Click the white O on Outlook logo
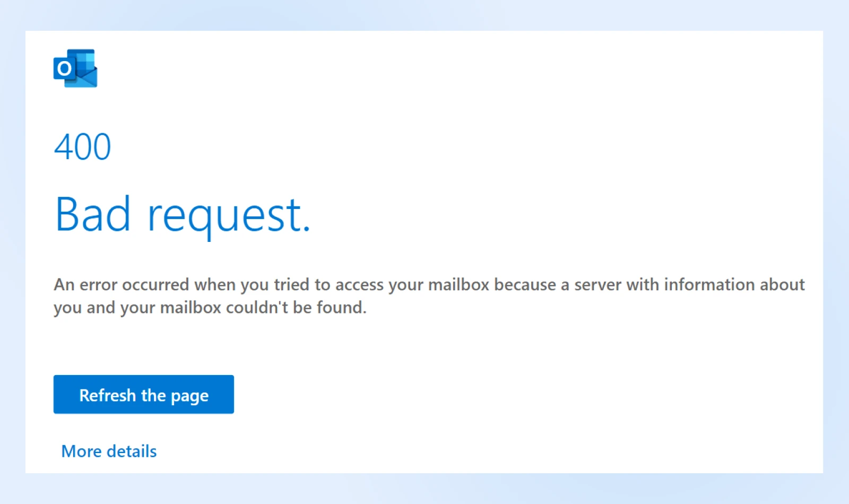Viewport: 849px width, 504px height. 64,68
